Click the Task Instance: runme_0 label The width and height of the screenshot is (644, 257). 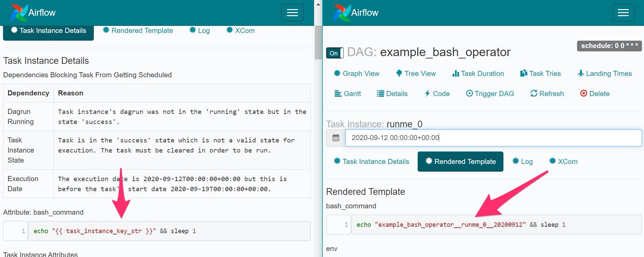tap(374, 124)
